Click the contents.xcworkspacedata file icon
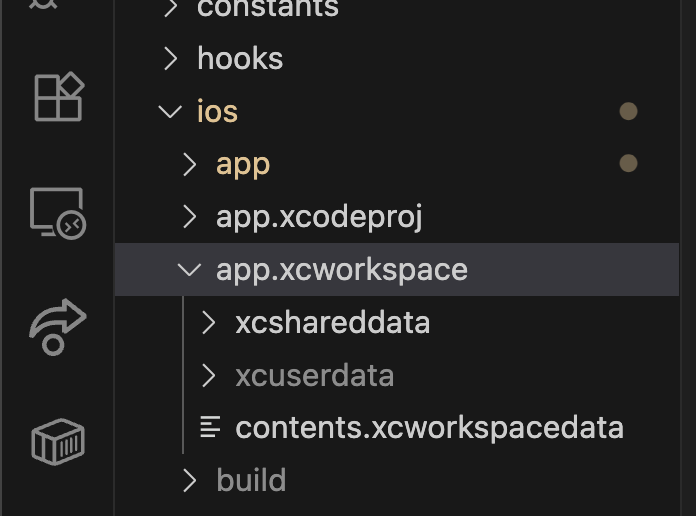The image size is (696, 516). pos(210,427)
